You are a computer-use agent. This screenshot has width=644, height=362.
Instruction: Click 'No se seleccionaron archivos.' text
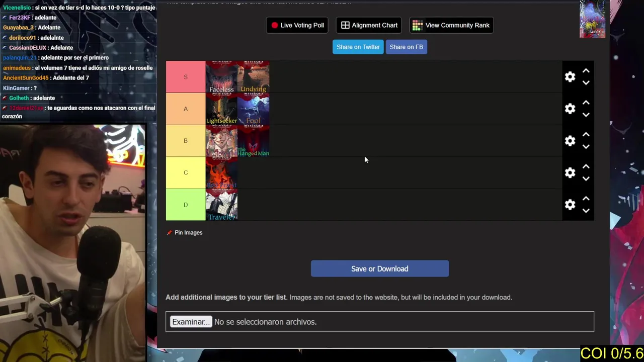click(265, 322)
